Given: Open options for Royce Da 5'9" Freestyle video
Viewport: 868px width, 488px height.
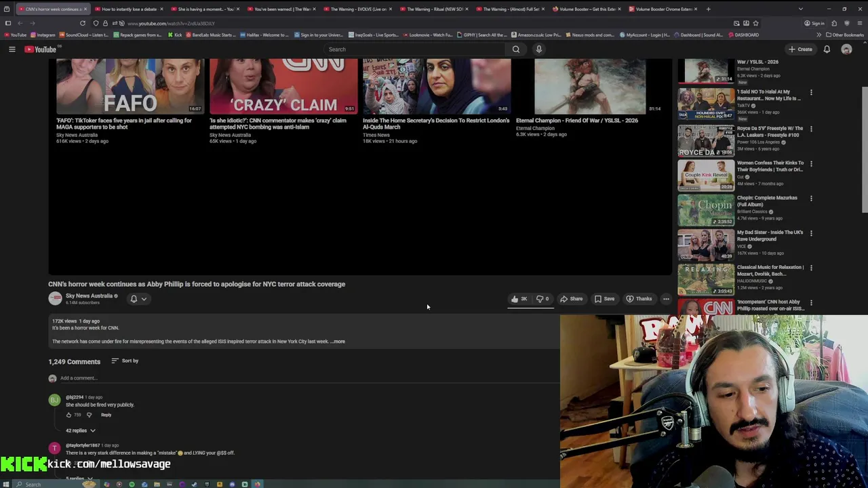Looking at the screenshot, I should 811,129.
